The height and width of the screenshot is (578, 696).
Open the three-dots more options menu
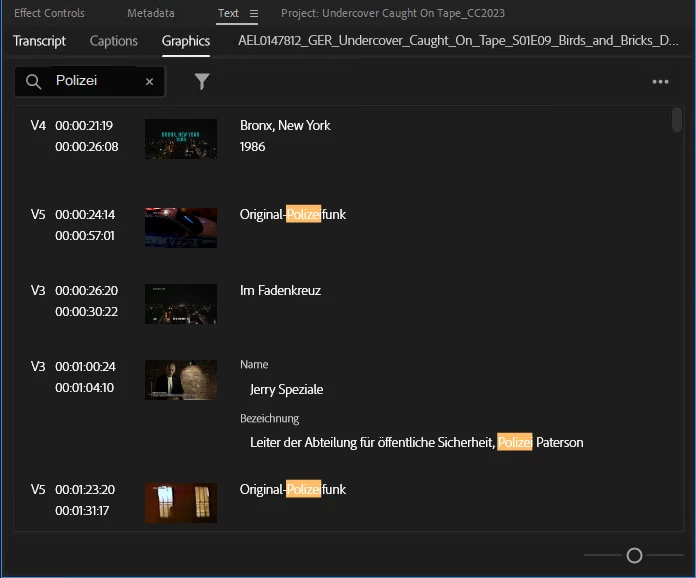660,82
